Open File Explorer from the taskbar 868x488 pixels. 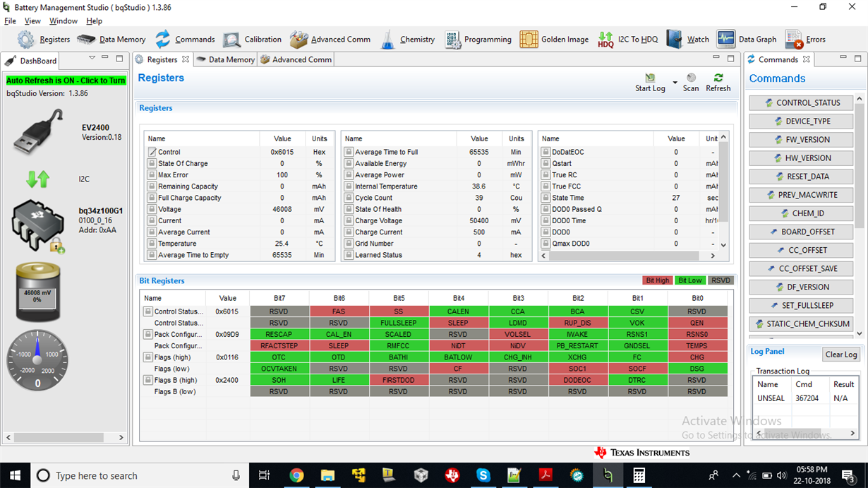(327, 475)
